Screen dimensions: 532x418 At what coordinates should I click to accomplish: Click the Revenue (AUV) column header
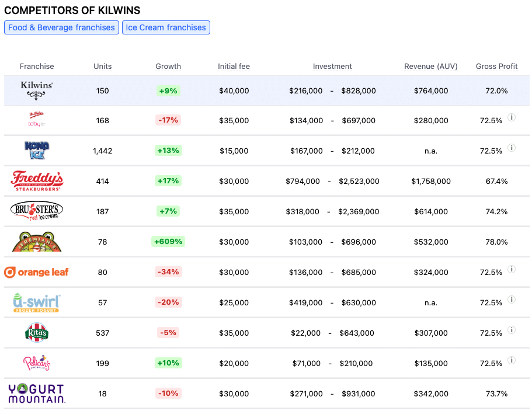tap(431, 66)
